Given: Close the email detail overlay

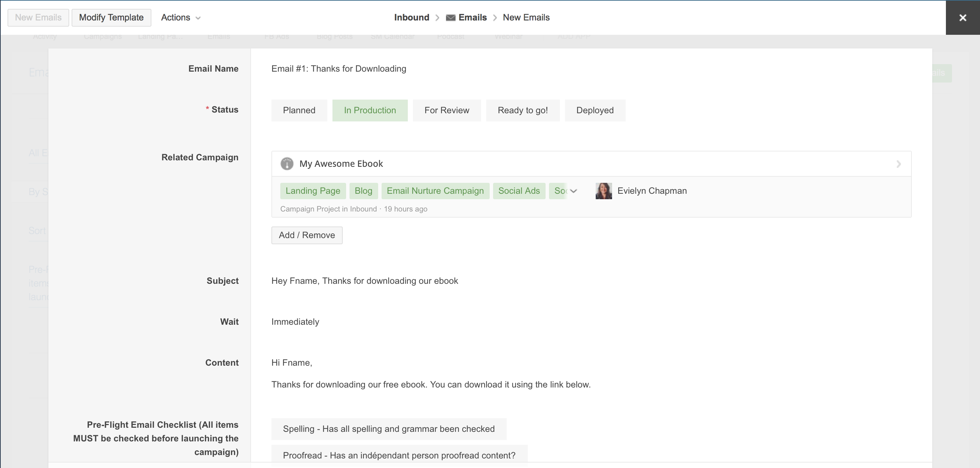Looking at the screenshot, I should [963, 18].
